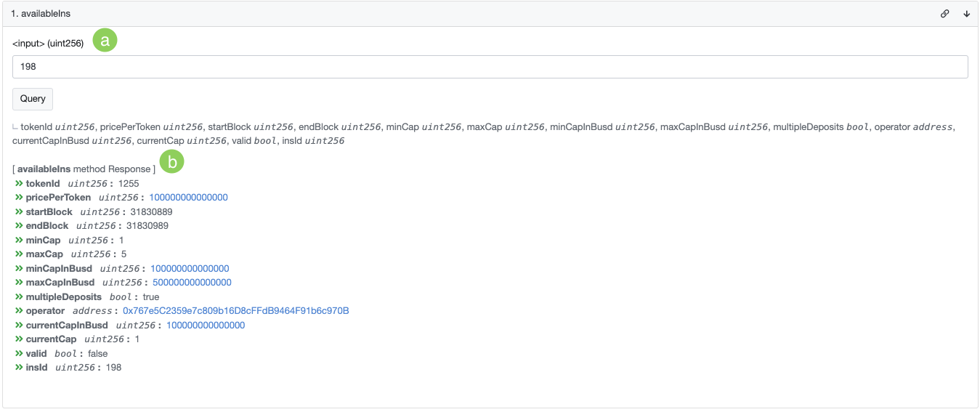The image size is (980, 412).
Task: Open the maxCapInBusd 500000000000000 link
Action: pos(192,283)
